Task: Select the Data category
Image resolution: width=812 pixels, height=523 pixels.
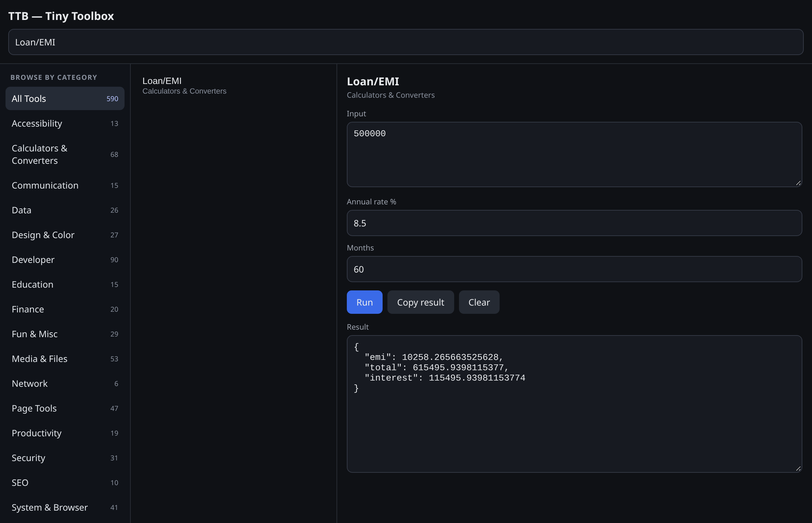Action: click(65, 210)
